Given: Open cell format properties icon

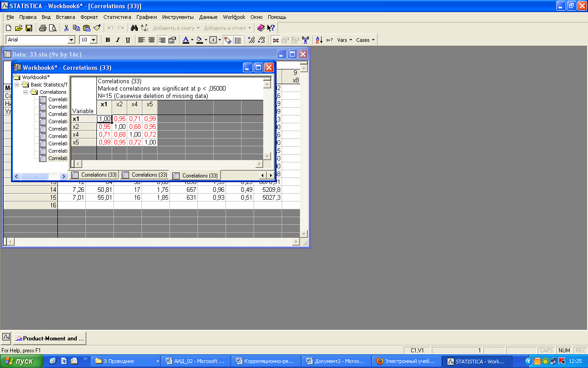Looking at the screenshot, I should pos(172,40).
